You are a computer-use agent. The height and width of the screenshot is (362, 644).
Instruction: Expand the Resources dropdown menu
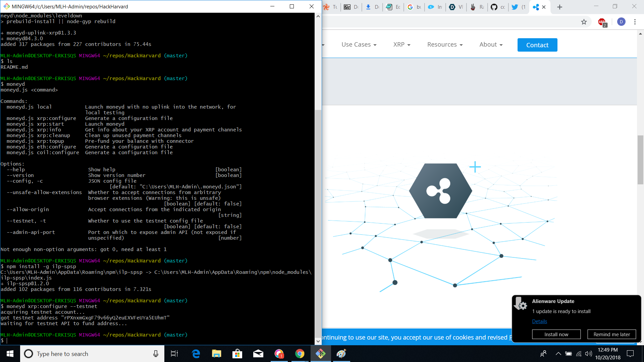coord(445,45)
